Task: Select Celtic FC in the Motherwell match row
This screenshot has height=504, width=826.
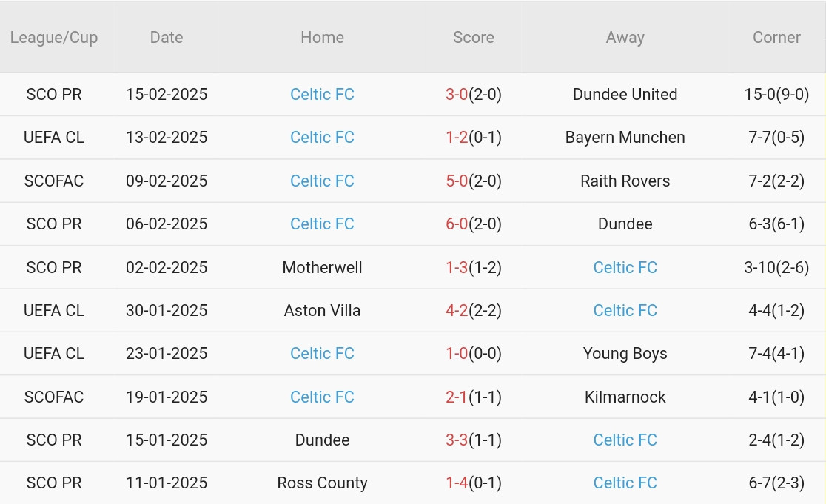Action: click(x=625, y=267)
